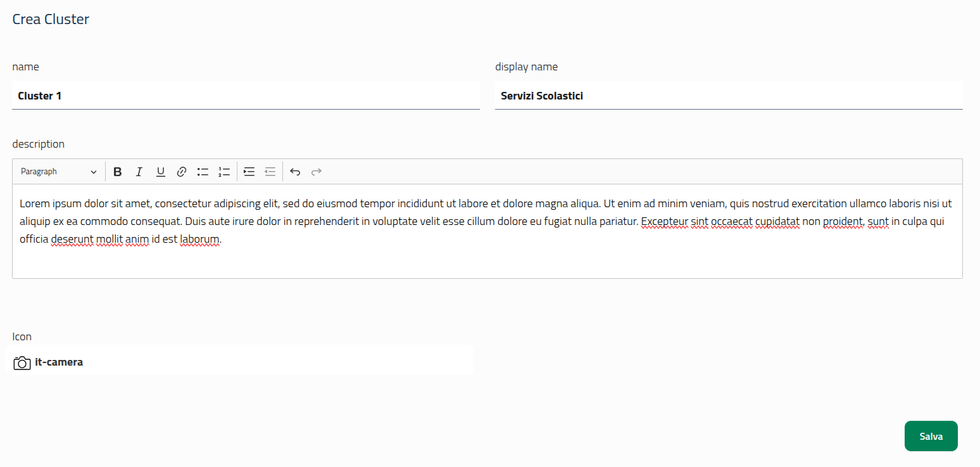The width and height of the screenshot is (980, 467).
Task: Toggle bold formatting in description editor
Action: pyautogui.click(x=117, y=172)
